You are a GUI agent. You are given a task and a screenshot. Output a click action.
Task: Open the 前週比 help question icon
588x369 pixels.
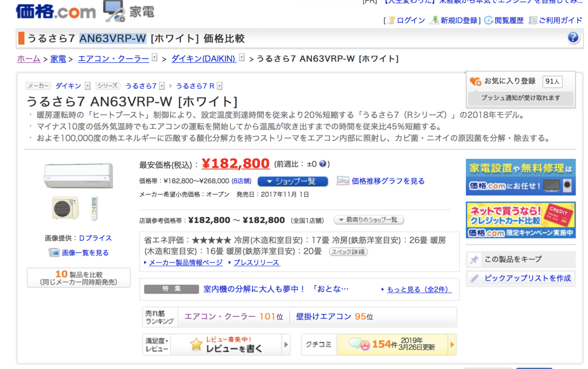coord(322,164)
